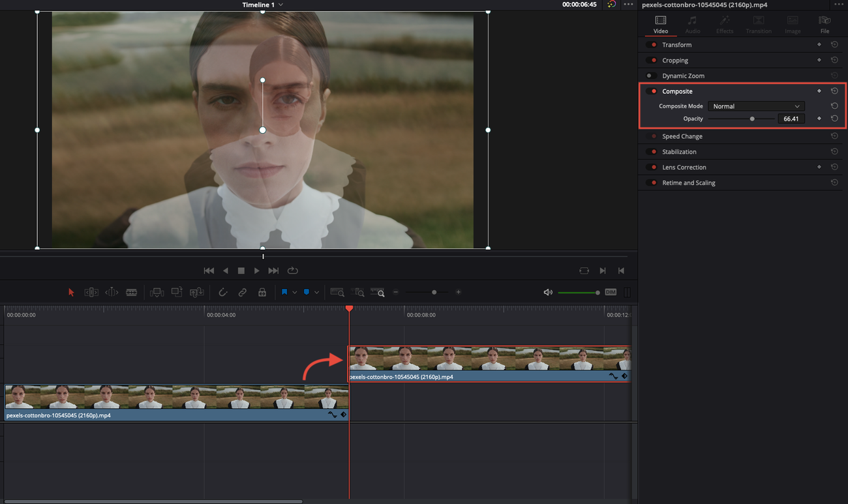
Task: Turn off the Composite section toggle
Action: (652, 91)
